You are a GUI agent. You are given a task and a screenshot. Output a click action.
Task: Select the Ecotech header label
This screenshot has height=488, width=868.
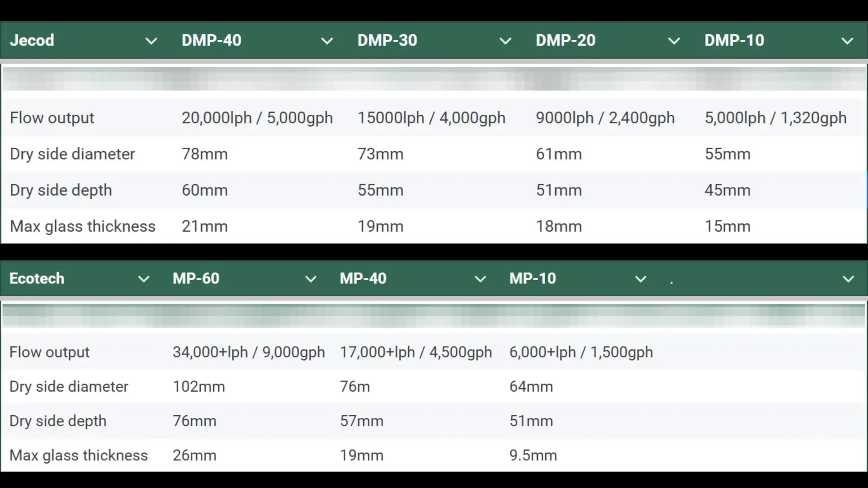[x=37, y=278]
